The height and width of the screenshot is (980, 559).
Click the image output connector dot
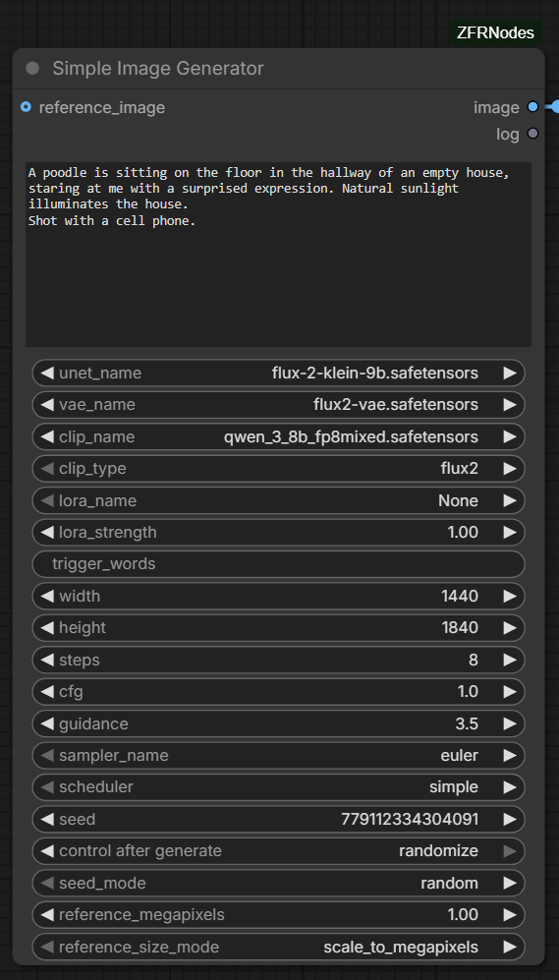[532, 107]
